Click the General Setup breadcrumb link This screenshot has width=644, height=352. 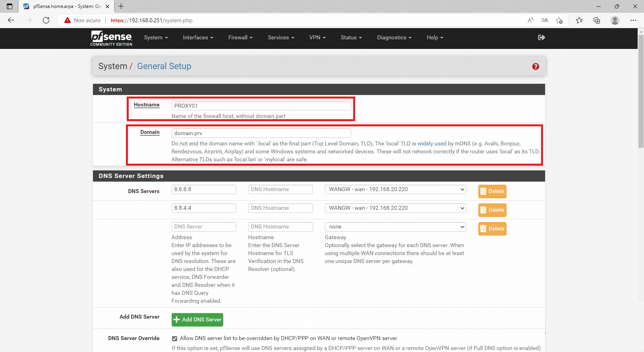164,66
